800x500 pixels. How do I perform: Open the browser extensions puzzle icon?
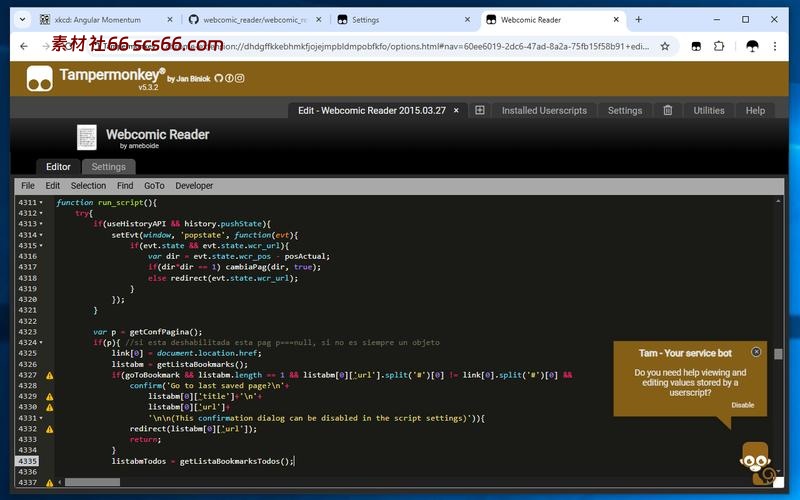click(718, 46)
